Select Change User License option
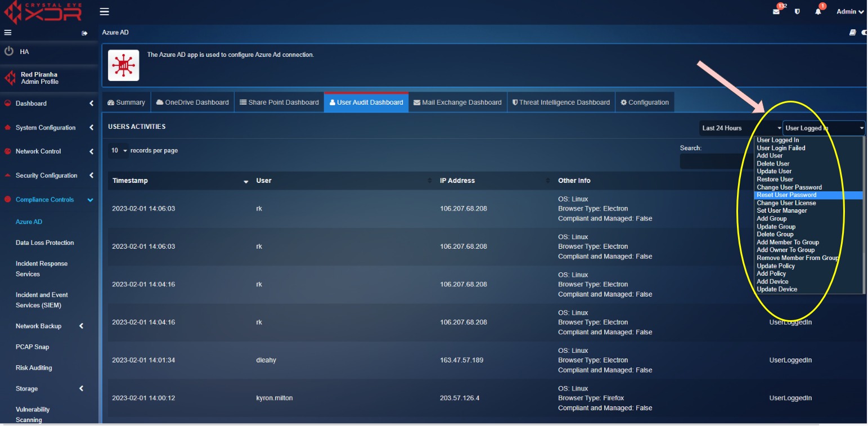The width and height of the screenshot is (868, 426). tap(808, 203)
